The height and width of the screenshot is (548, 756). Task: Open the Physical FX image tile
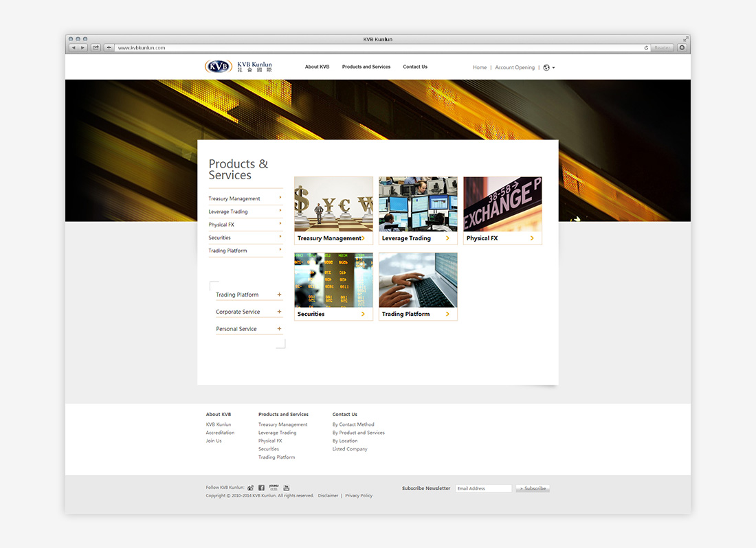coord(502,210)
